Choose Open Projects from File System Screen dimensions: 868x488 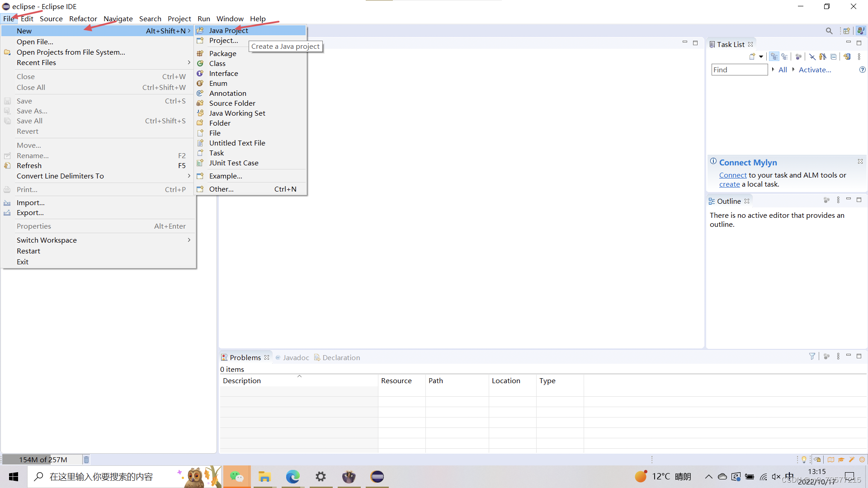[x=98, y=52]
